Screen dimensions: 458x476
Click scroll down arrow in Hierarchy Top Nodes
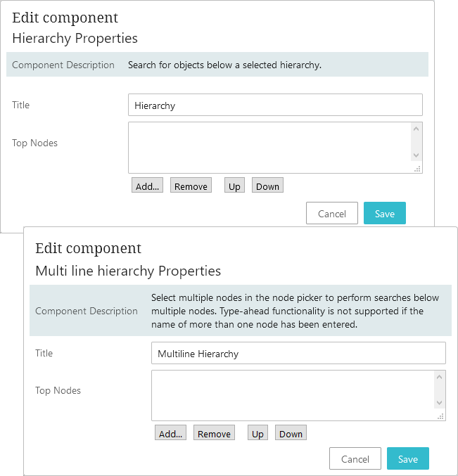pos(416,155)
